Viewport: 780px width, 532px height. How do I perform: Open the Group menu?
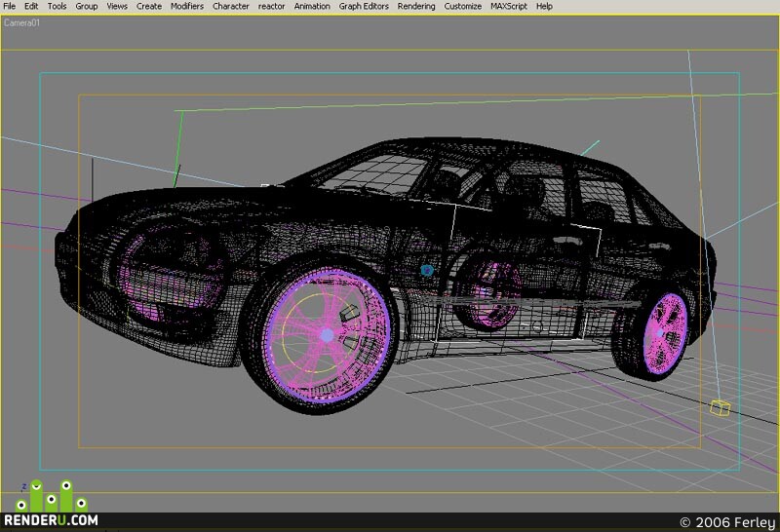click(x=87, y=6)
